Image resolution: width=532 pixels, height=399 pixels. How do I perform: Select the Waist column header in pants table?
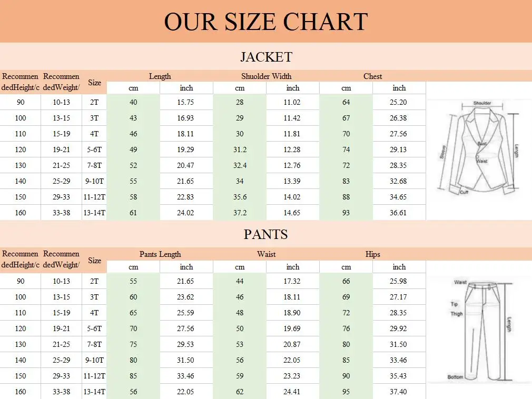[x=266, y=254]
